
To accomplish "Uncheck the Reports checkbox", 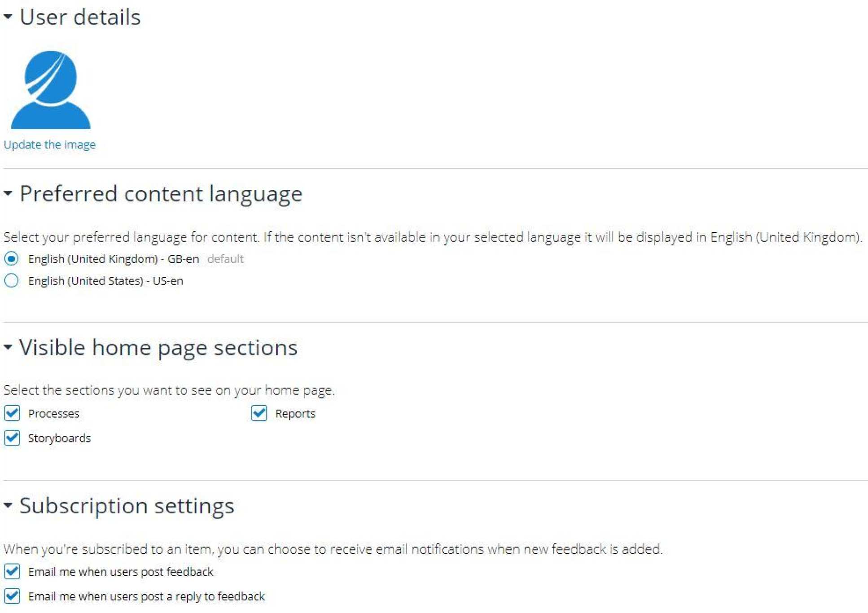I will [259, 413].
